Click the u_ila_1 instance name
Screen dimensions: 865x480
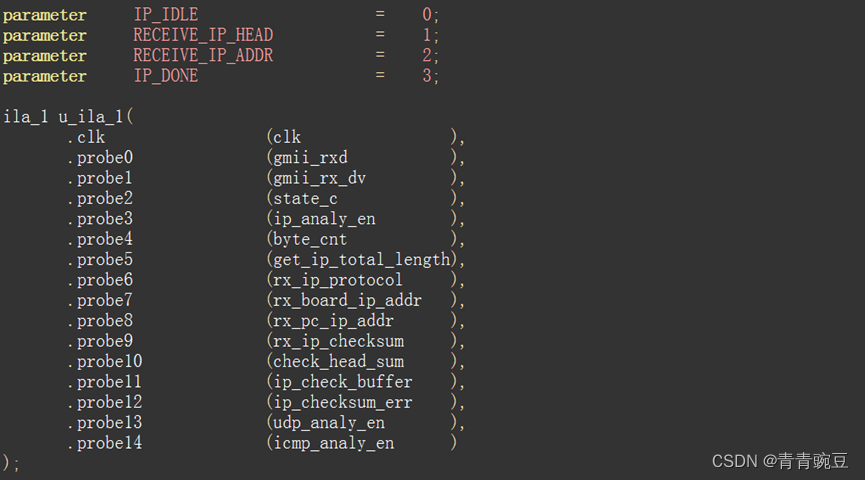pos(92,117)
